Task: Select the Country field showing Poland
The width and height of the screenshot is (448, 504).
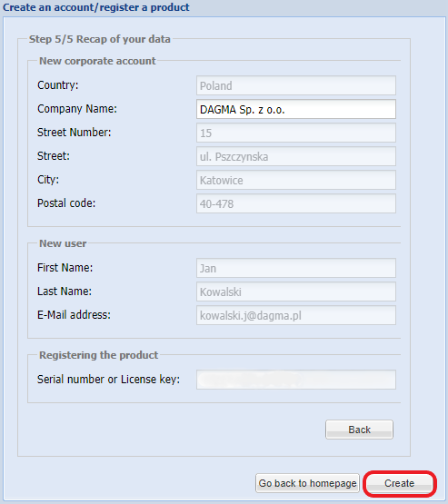Action: tap(296, 85)
